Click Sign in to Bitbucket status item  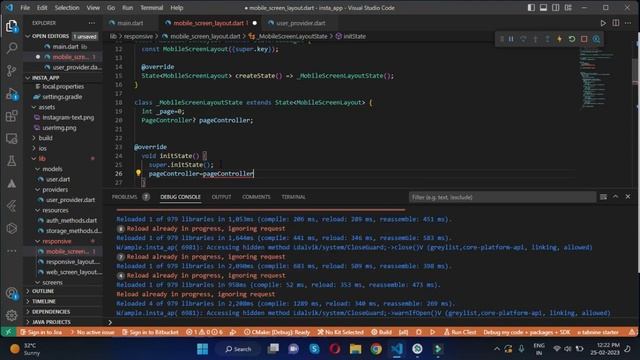150,332
